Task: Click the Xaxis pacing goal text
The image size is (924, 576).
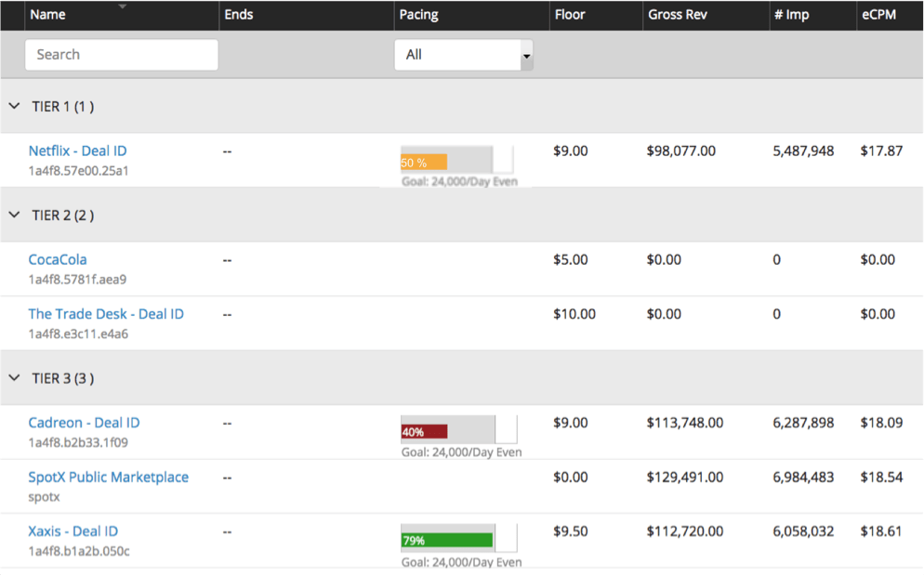Action: [x=461, y=562]
